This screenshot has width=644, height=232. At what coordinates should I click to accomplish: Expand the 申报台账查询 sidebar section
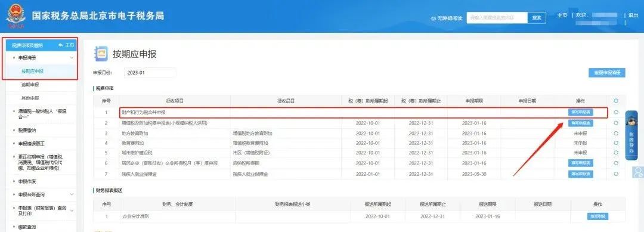[72, 194]
